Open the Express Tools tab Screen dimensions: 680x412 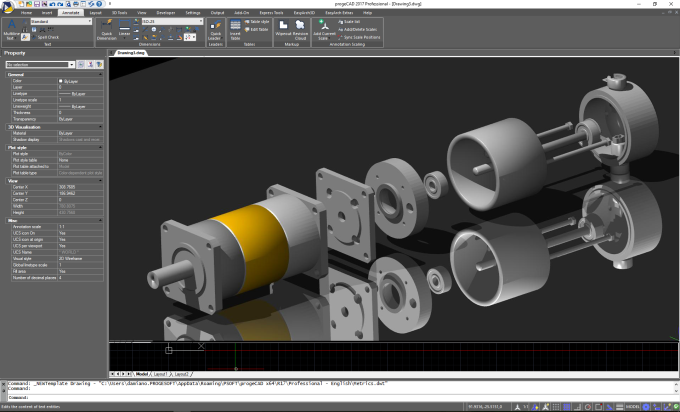point(271,13)
